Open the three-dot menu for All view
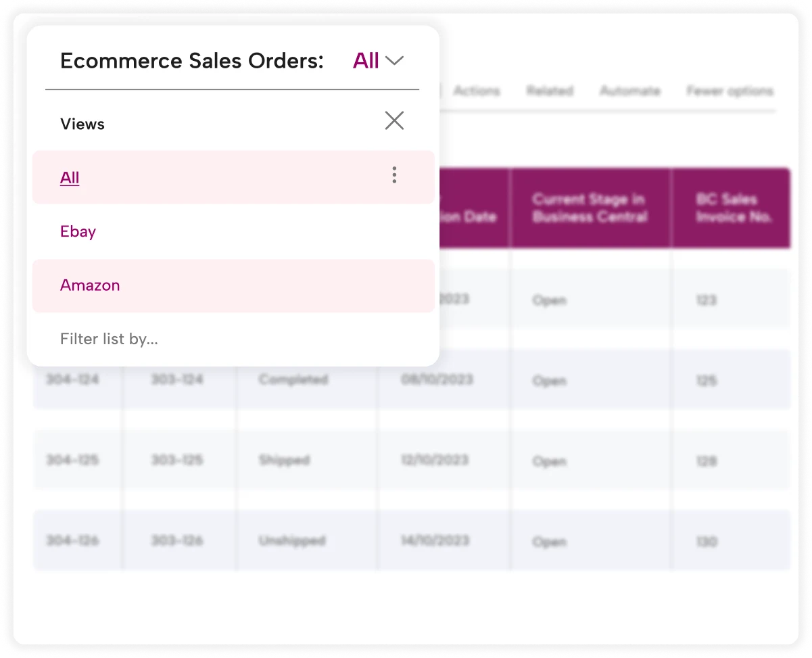This screenshot has width=812, height=658. pyautogui.click(x=394, y=176)
